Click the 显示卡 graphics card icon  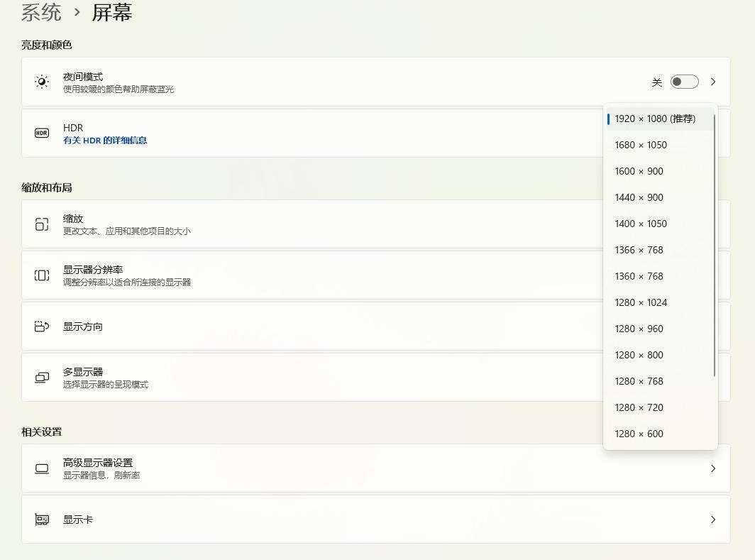[x=42, y=519]
